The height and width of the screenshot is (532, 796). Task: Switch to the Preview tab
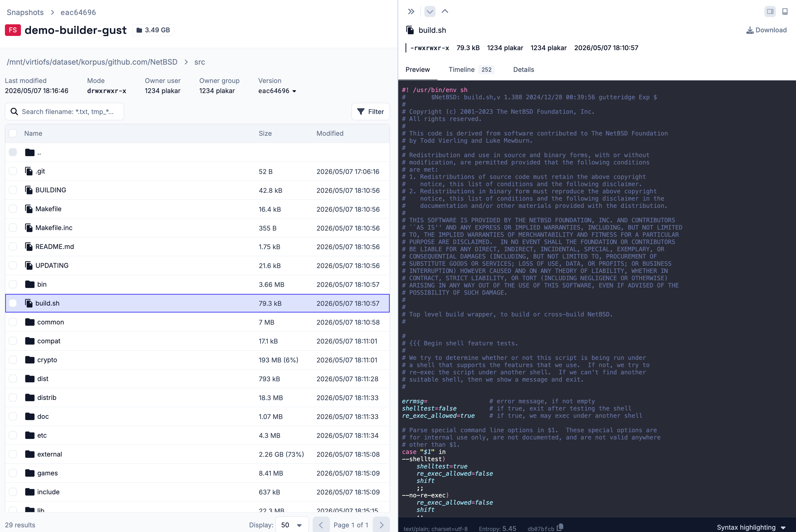(x=417, y=70)
